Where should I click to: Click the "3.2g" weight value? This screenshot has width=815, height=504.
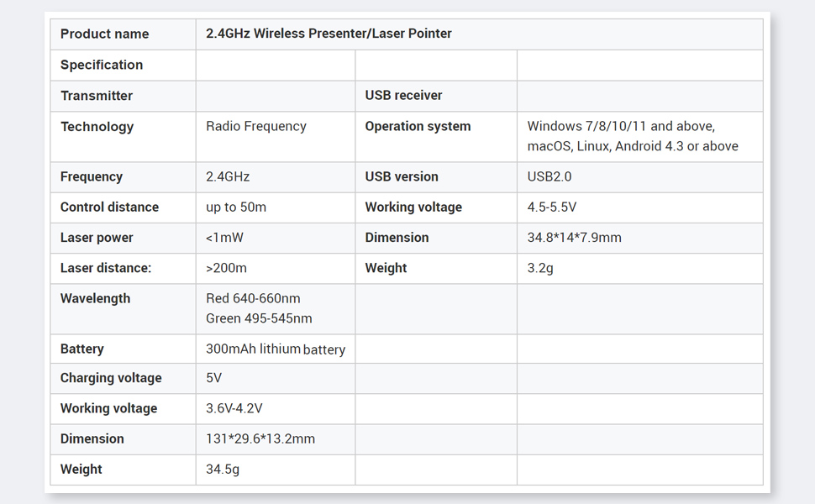[540, 269]
